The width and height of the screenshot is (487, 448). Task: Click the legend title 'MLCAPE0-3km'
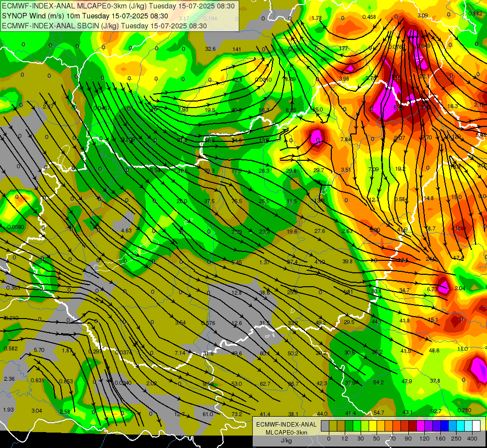286,432
